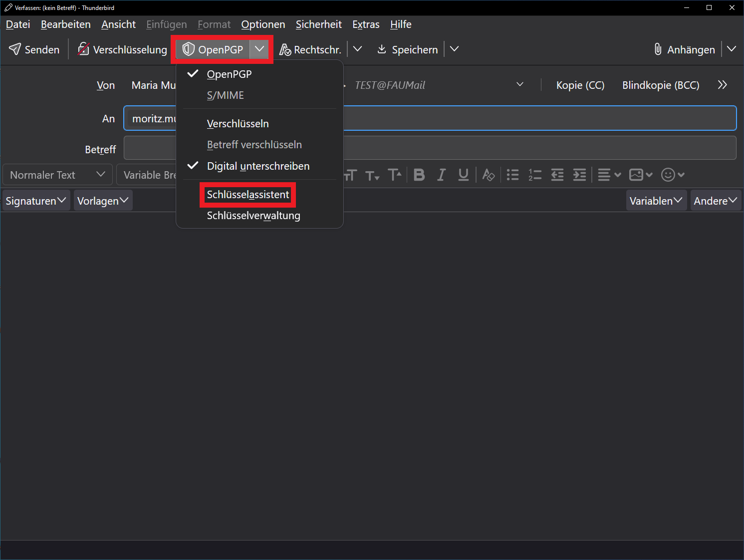744x560 pixels.
Task: Click the Senden paper plane button
Action: coord(34,49)
